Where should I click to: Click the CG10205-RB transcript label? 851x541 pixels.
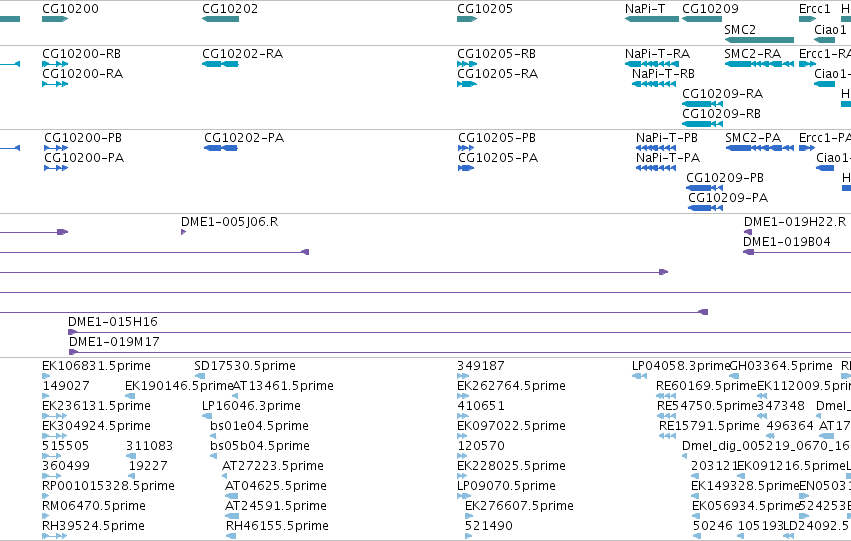click(x=496, y=54)
